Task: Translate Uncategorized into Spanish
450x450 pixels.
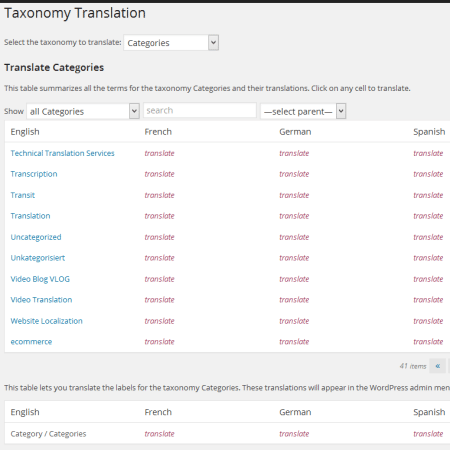Action: (x=428, y=237)
